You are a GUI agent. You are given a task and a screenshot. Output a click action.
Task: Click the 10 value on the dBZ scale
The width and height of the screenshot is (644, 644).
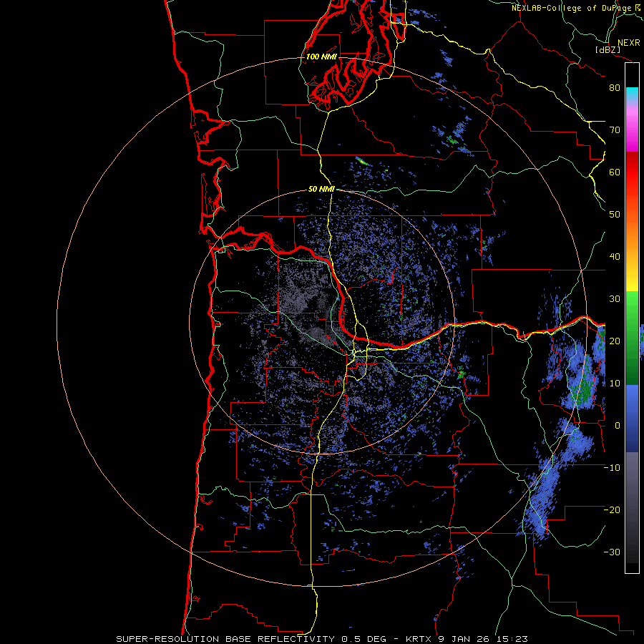click(x=615, y=384)
